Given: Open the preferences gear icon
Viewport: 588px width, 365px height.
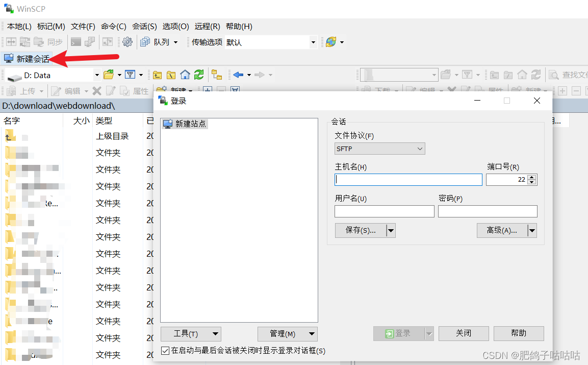Looking at the screenshot, I should click(x=127, y=42).
